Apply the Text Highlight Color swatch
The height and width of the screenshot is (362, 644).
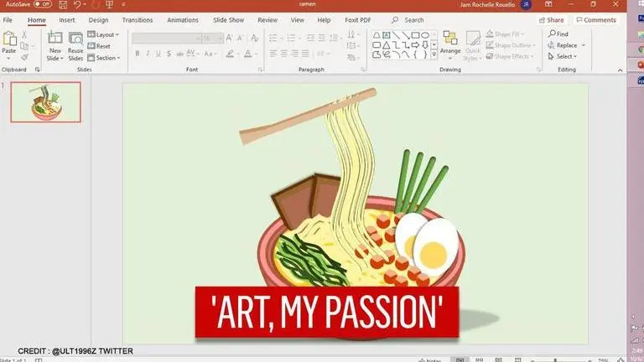click(230, 54)
